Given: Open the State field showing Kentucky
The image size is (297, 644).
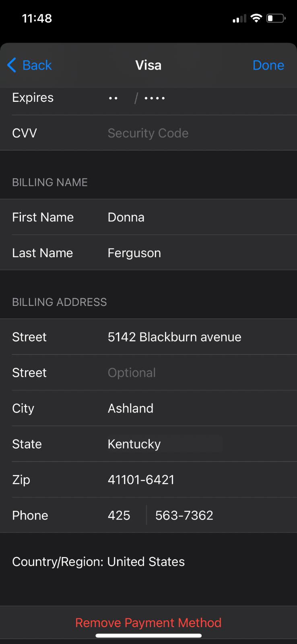Looking at the screenshot, I should pos(134,444).
